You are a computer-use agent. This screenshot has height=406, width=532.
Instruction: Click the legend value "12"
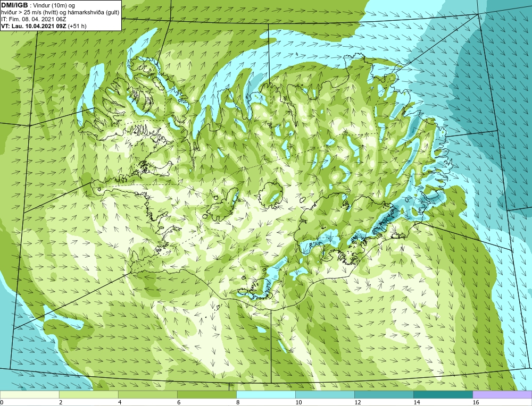click(358, 402)
